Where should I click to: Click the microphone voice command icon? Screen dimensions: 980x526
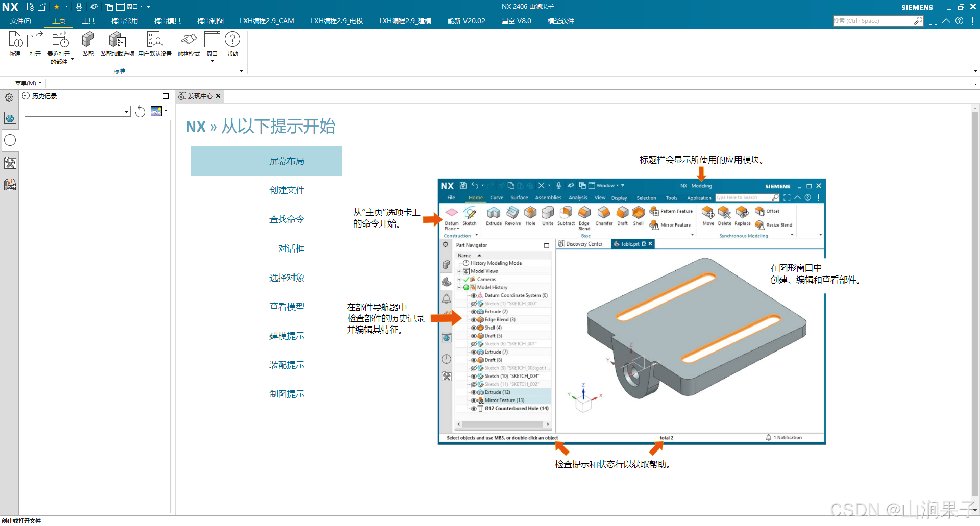[79, 7]
